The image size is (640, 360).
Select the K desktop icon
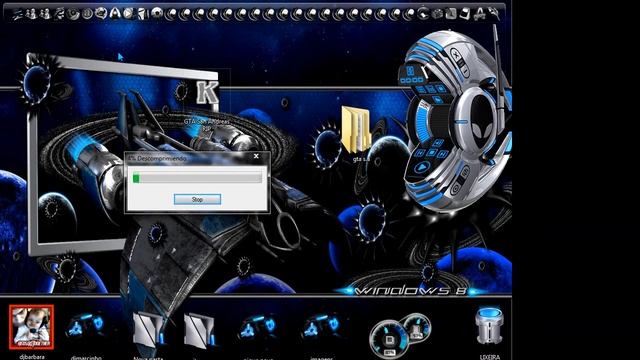[207, 93]
